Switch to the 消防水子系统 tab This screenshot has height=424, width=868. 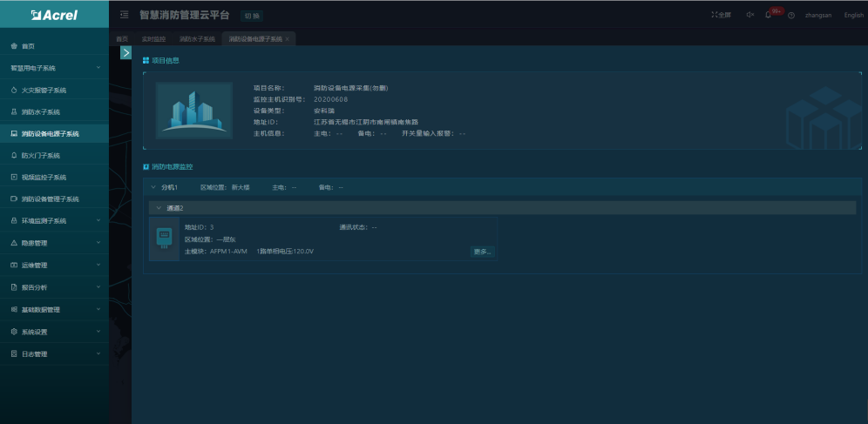point(197,39)
